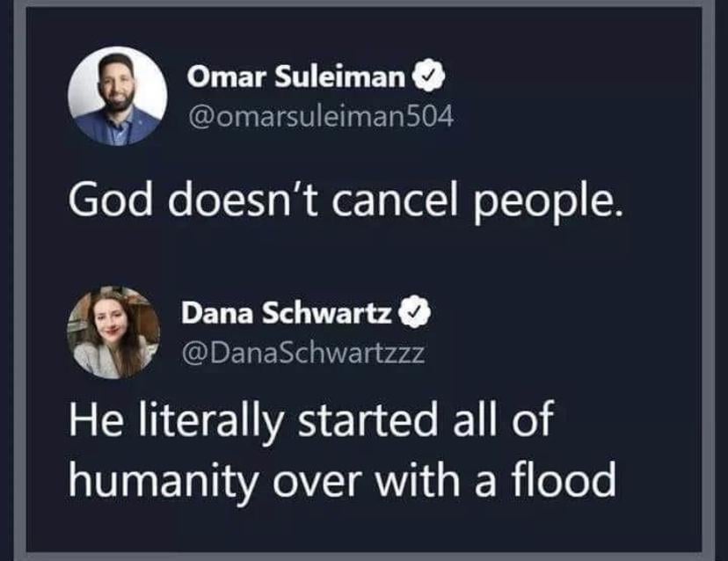Open Dana Schwartz's profile picture
The width and height of the screenshot is (728, 561).
point(114,332)
